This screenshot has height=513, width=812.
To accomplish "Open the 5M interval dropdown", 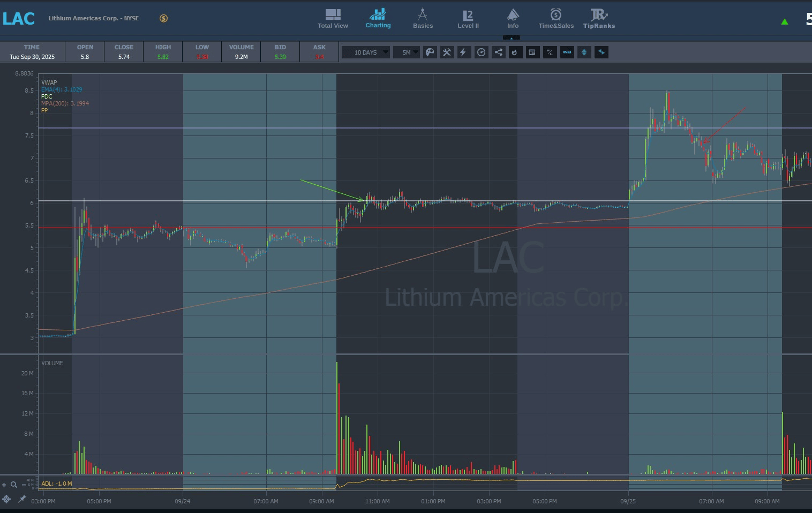I will point(407,52).
